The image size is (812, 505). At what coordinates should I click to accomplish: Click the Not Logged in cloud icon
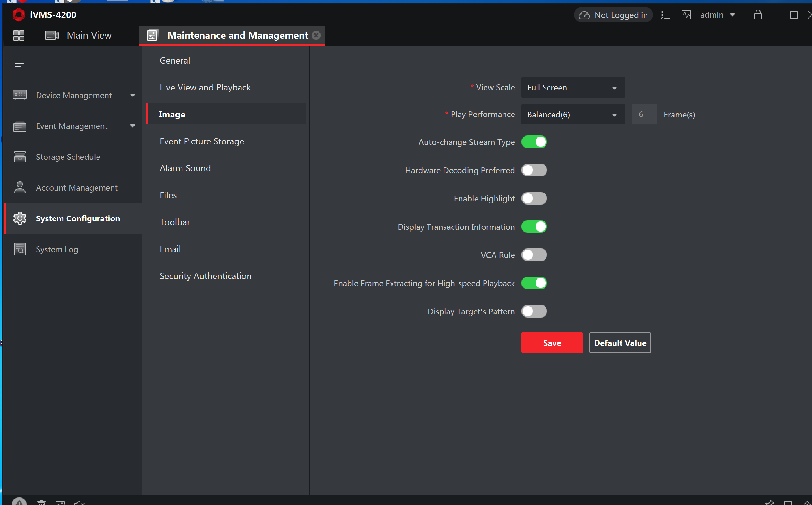584,15
